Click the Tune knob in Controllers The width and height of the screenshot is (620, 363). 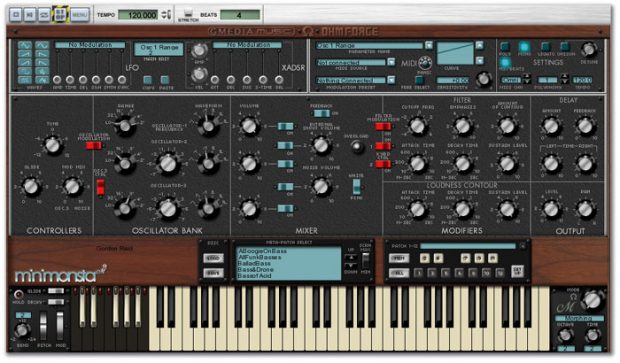[53, 145]
